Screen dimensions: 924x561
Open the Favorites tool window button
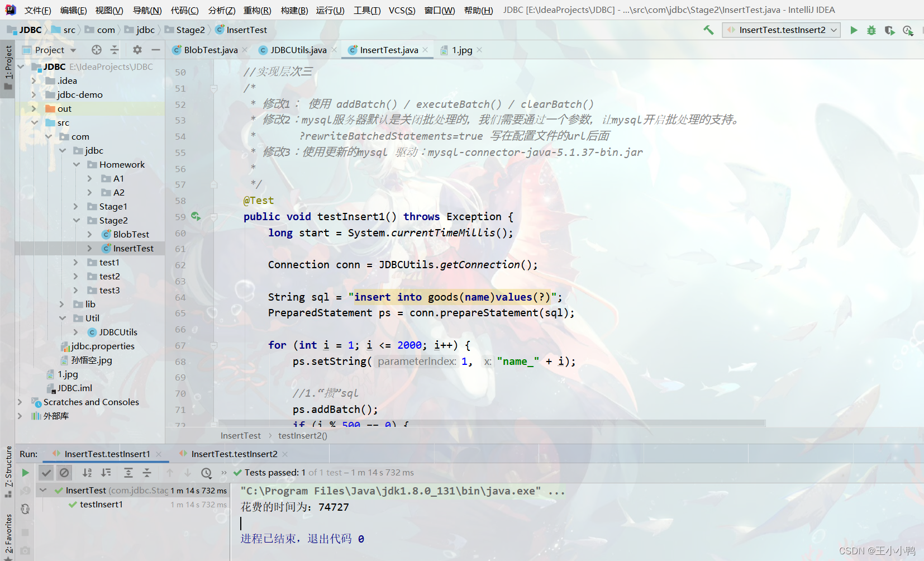pos(8,535)
